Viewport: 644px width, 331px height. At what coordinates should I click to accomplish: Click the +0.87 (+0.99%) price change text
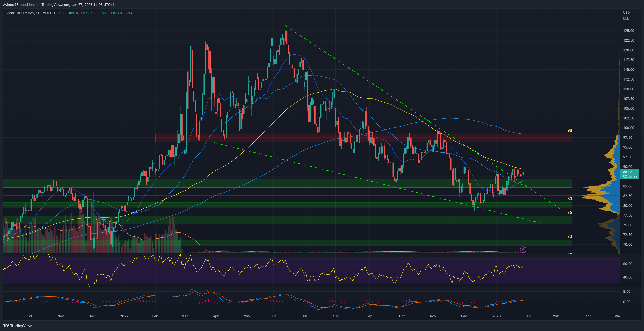pyautogui.click(x=120, y=13)
